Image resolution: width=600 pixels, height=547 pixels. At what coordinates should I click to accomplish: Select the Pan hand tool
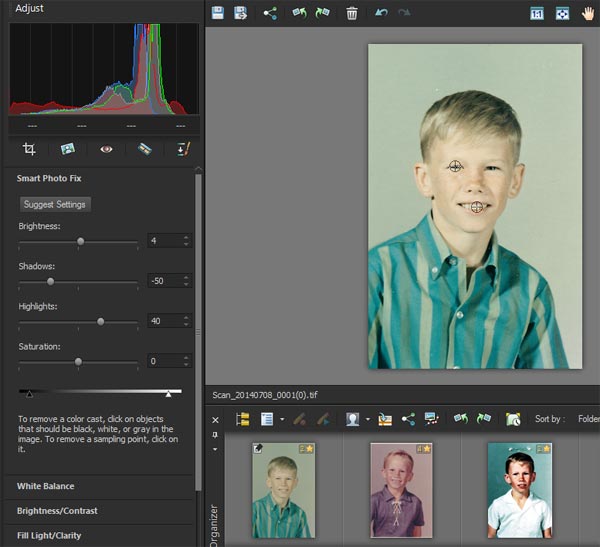tap(588, 14)
